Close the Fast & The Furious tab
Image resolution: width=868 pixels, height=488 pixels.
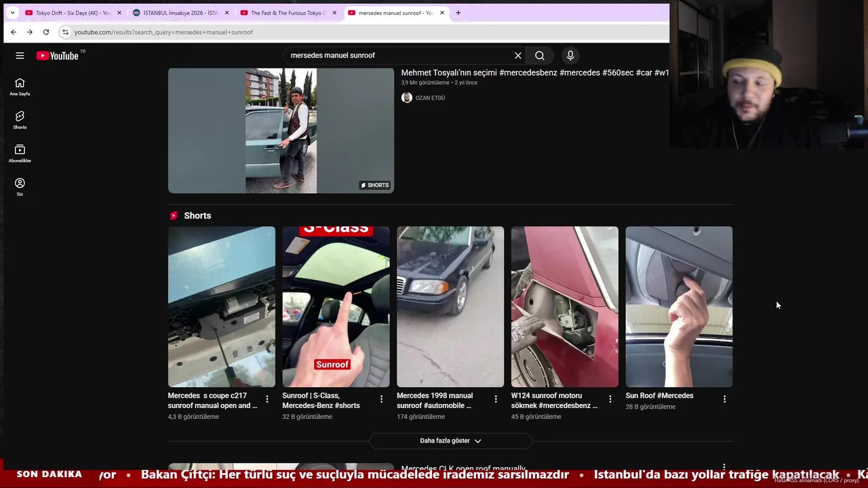(x=334, y=13)
